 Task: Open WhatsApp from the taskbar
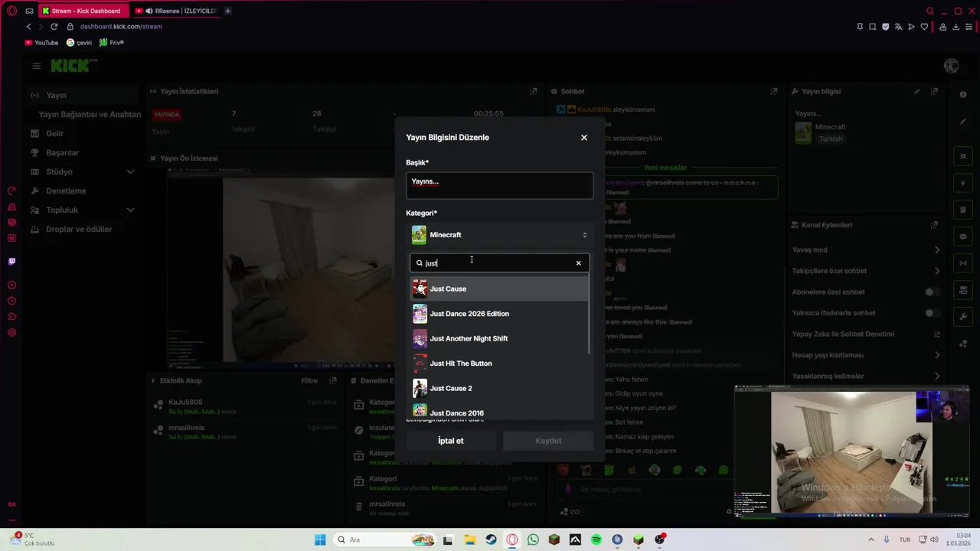coord(533,540)
